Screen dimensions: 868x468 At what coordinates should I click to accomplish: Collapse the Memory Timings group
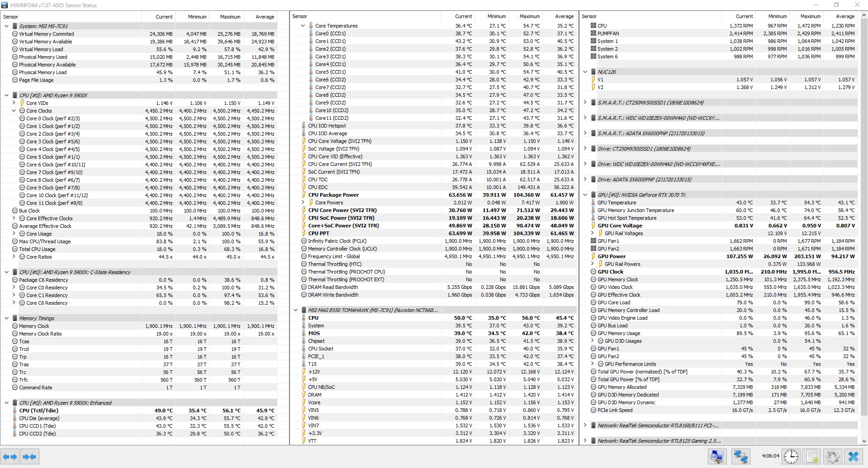tap(6, 318)
